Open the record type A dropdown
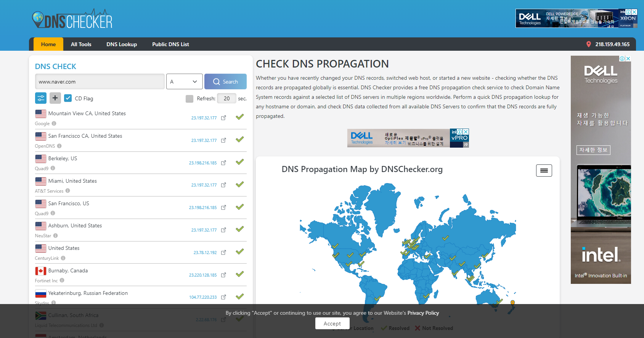644x338 pixels. [x=184, y=82]
